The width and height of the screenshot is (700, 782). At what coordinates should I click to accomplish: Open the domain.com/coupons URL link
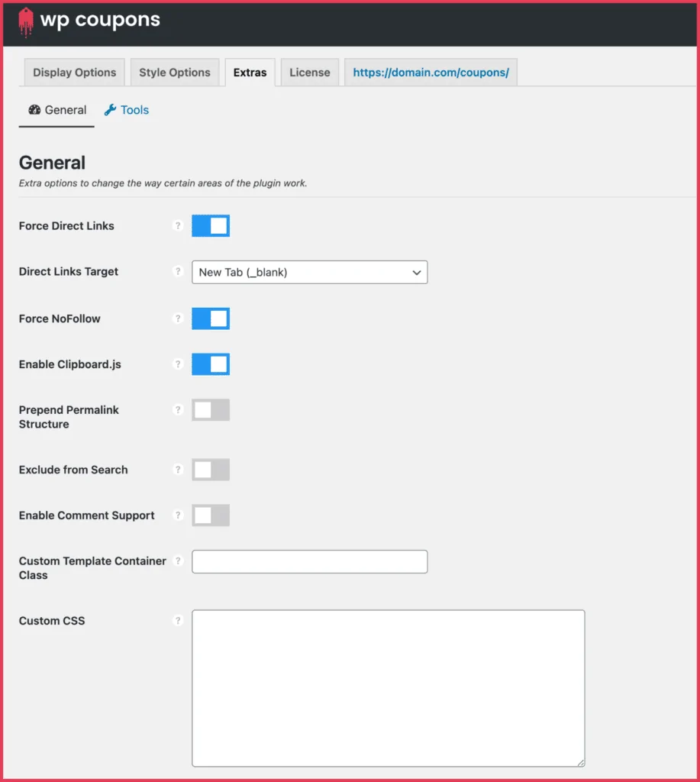431,73
